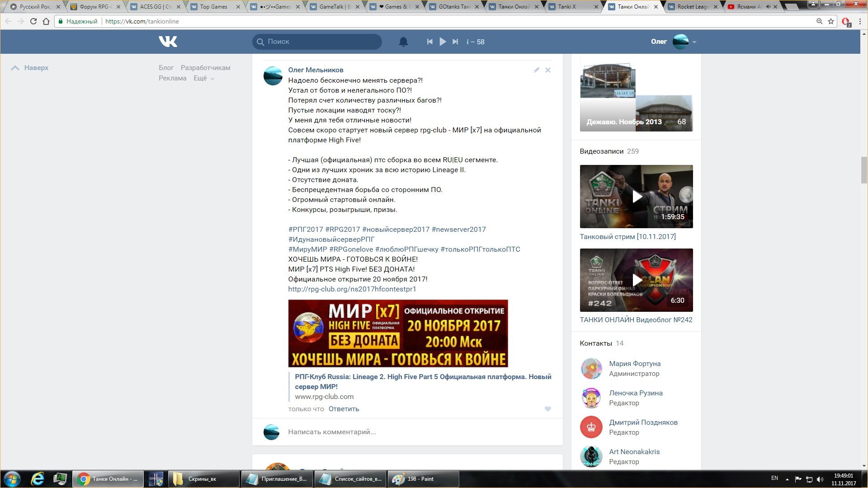The width and height of the screenshot is (868, 488).
Task: Play Видеоблог №242 video thumbnail
Action: (636, 280)
